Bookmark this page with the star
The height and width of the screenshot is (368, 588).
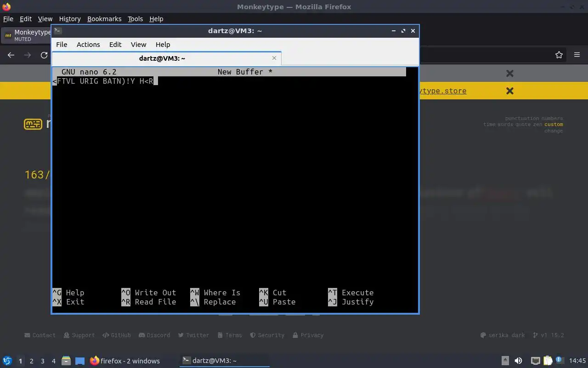tap(559, 55)
